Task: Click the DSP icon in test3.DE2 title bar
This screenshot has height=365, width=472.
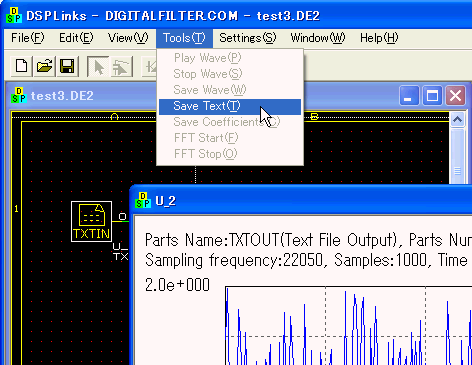Action: pos(19,96)
